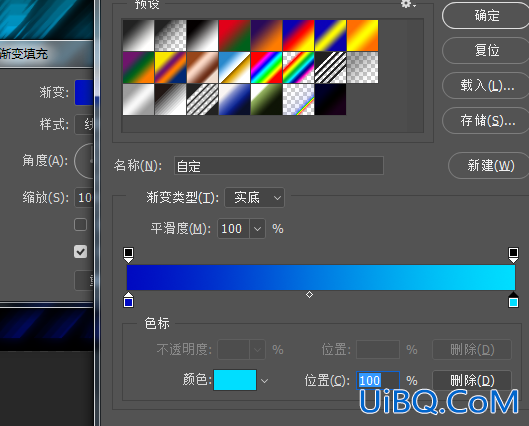
Task: Select the transparent rainbow gradient preset
Action: 299,67
